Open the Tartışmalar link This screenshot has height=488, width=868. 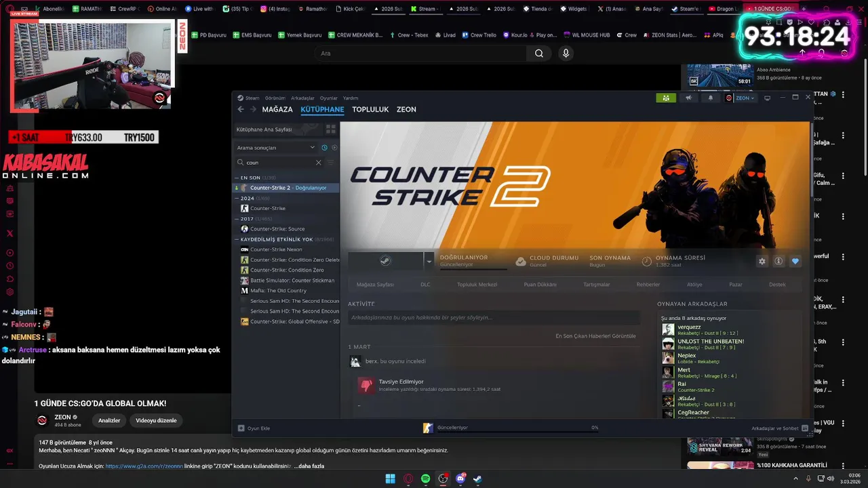597,285
